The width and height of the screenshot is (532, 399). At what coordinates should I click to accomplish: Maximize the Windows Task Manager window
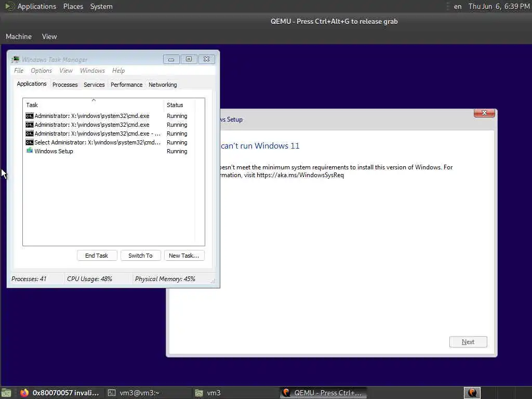coord(189,59)
